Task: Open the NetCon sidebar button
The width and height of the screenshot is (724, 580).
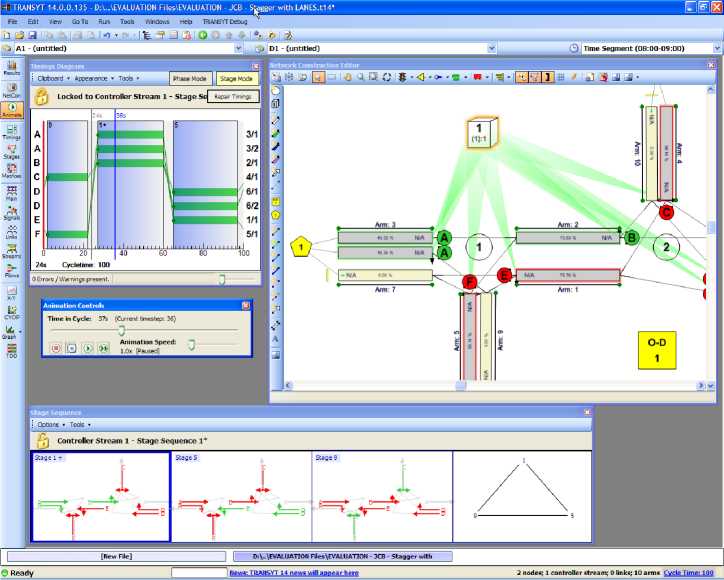Action: pyautogui.click(x=12, y=90)
